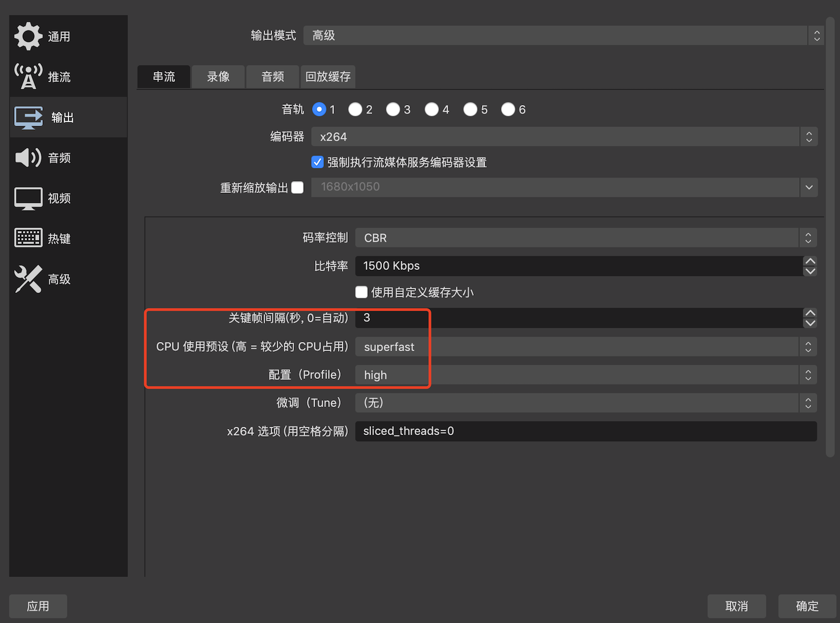
Task: Switch to the 录像 tab
Action: tap(218, 77)
